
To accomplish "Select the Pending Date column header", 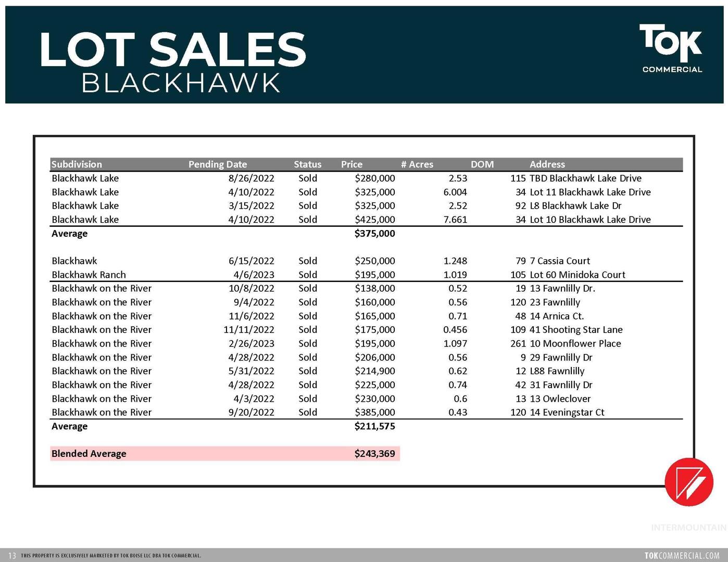I will coord(217,164).
